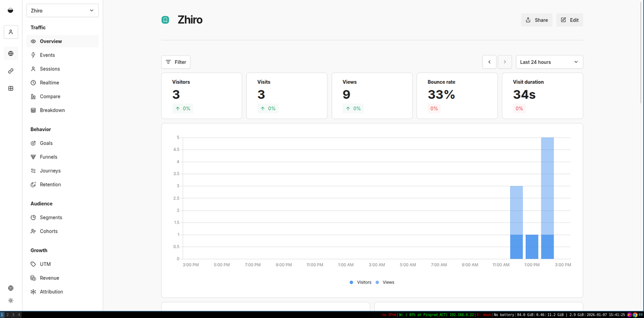Click the Segments pie chart icon
The width and height of the screenshot is (644, 318).
[x=33, y=218]
